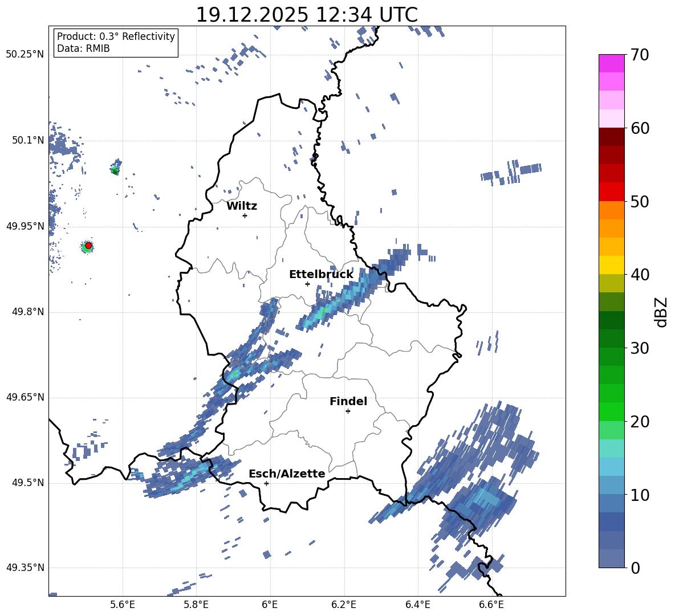Click the light blue colorbar segment above 10
The width and height of the screenshot is (675, 616).
(611, 485)
